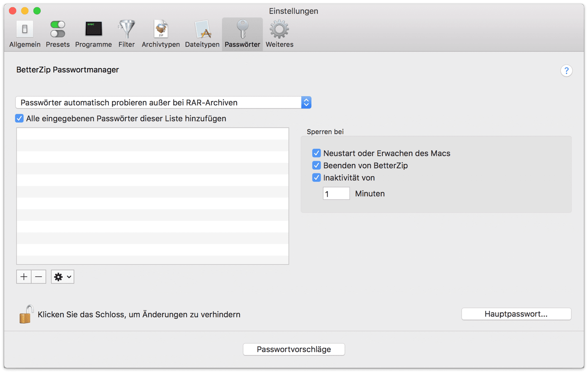588x372 pixels.
Task: Uncheck Neustart oder Erwachen des Macs
Action: (x=317, y=153)
